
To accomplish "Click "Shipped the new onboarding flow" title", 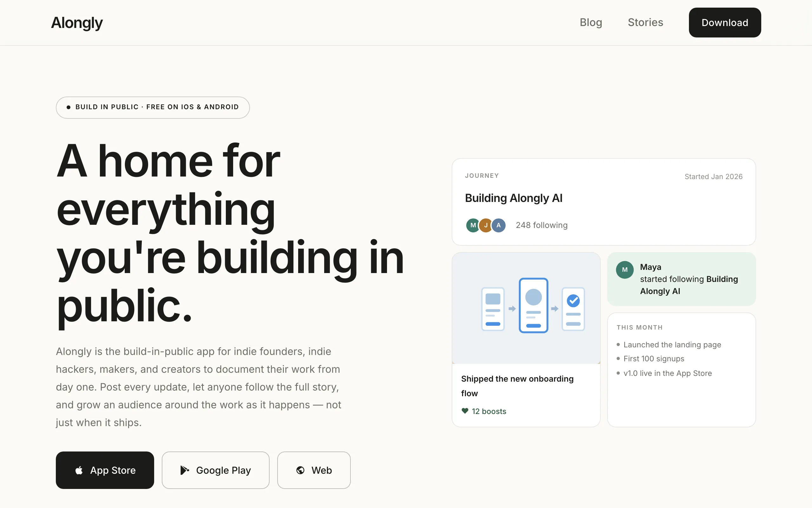I will pyautogui.click(x=517, y=386).
